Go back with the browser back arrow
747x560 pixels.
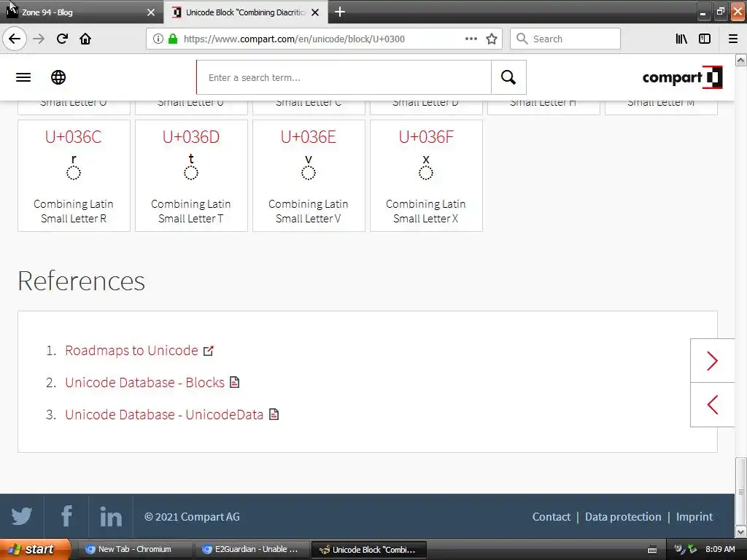(15, 39)
